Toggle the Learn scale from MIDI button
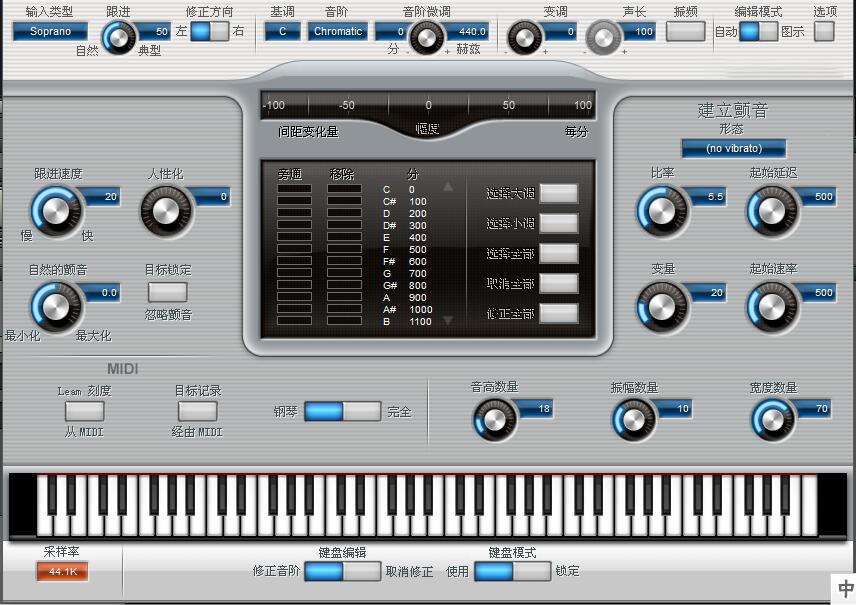 [x=84, y=411]
